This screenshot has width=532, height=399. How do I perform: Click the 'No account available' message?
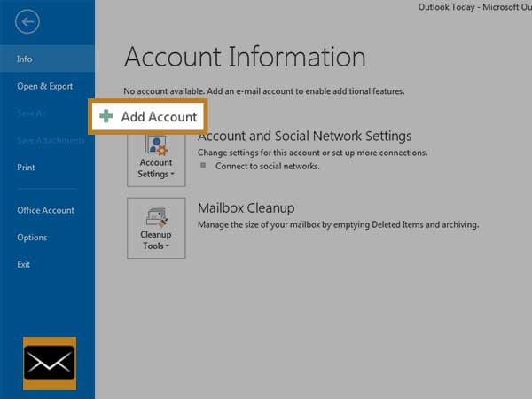[264, 91]
